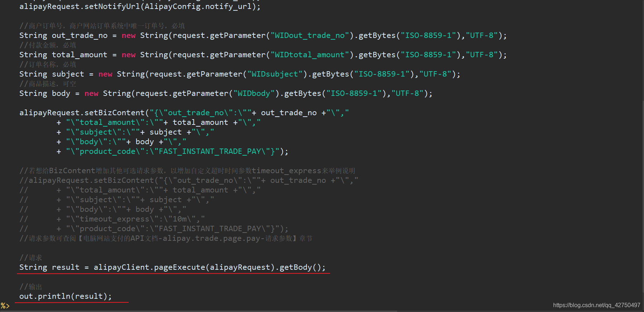Click the uncommented "body" concatenation line
Screen dimensions: 644x312
click(121, 142)
